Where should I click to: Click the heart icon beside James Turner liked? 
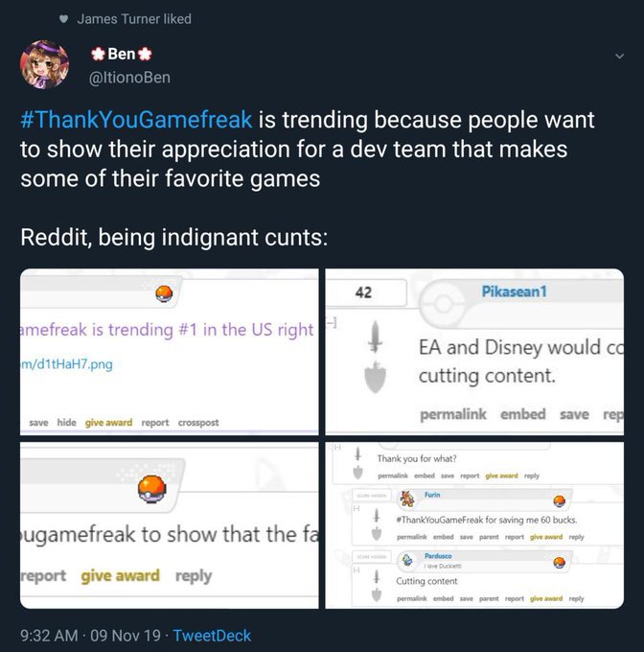click(x=63, y=19)
